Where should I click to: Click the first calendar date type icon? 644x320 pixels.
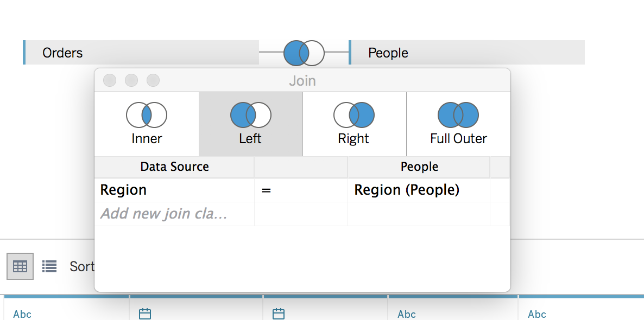click(145, 313)
